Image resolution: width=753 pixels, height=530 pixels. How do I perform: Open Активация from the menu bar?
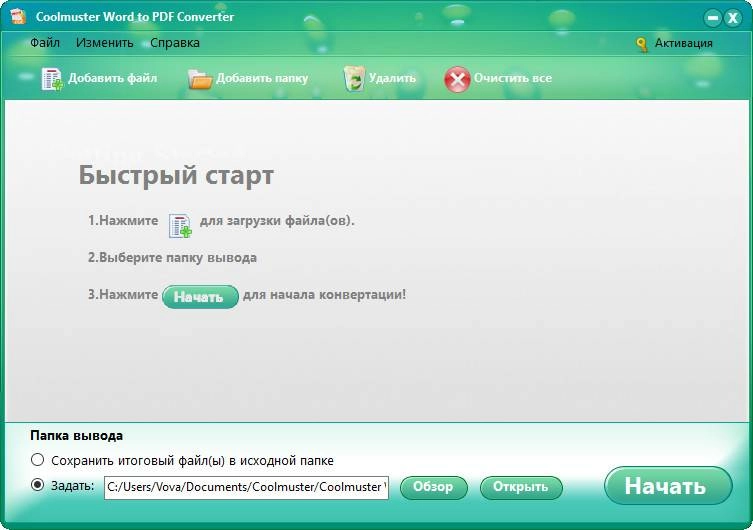click(x=683, y=43)
